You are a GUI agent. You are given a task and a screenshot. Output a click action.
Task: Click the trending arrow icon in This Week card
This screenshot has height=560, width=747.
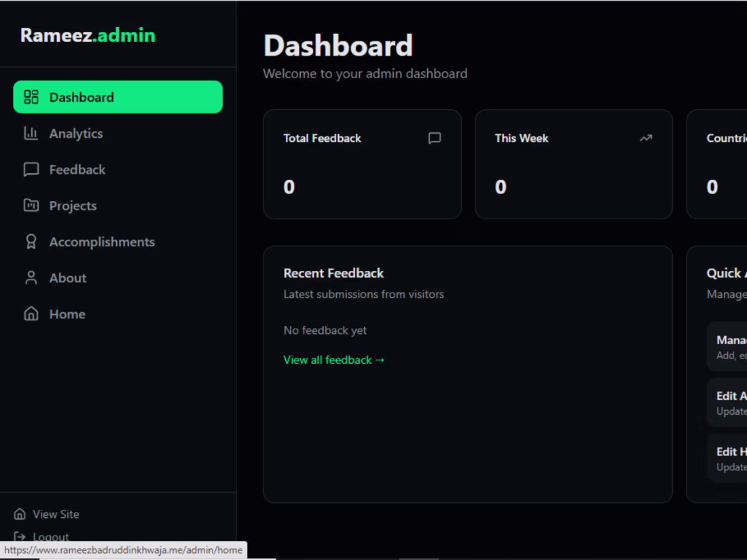[646, 138]
